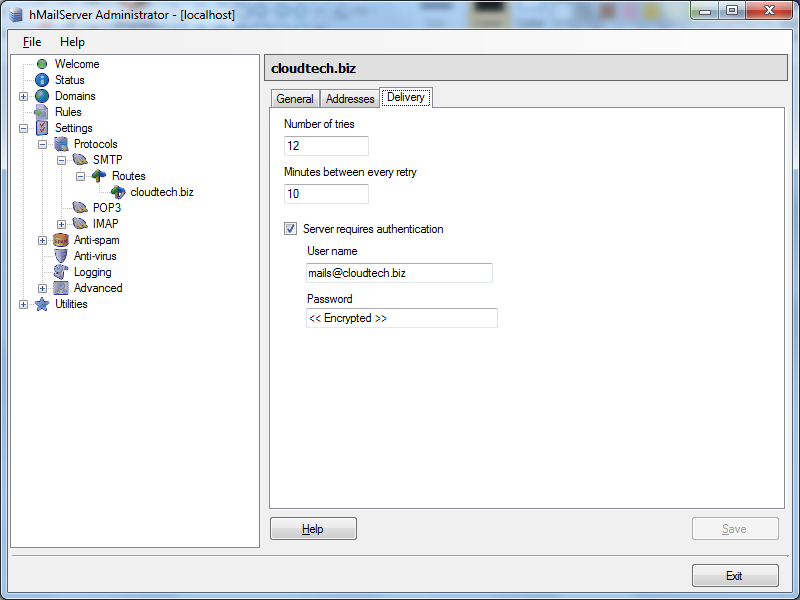The height and width of the screenshot is (600, 800).
Task: Expand the Anti-spam tree node
Action: click(x=42, y=240)
